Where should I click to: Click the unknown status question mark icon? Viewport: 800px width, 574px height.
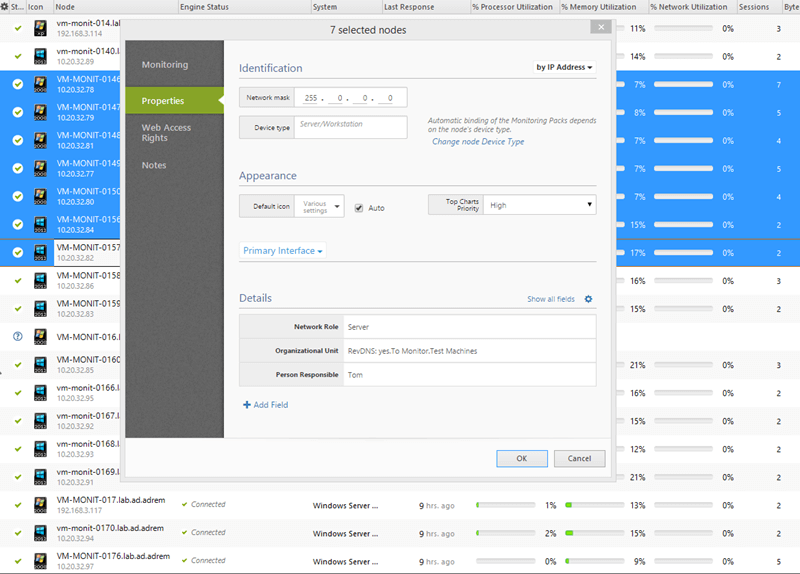(17, 337)
